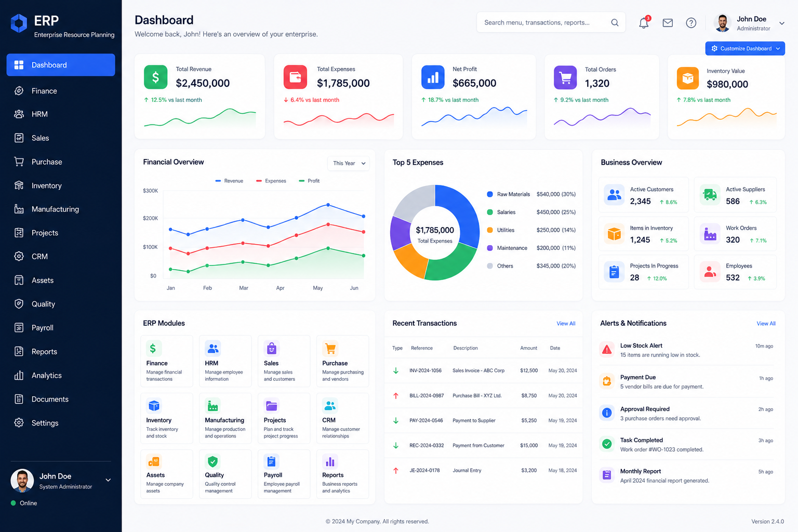Select Dashboard in the sidebar

click(61, 65)
